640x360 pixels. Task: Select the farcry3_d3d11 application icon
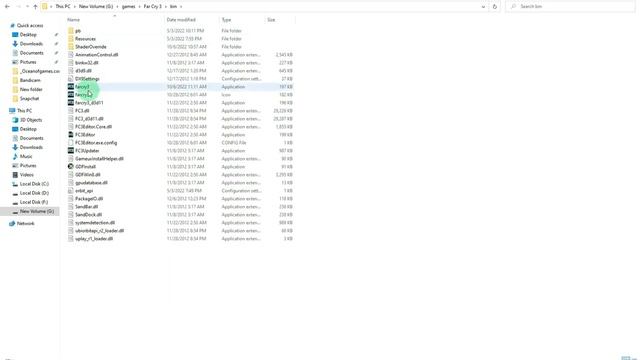point(71,102)
